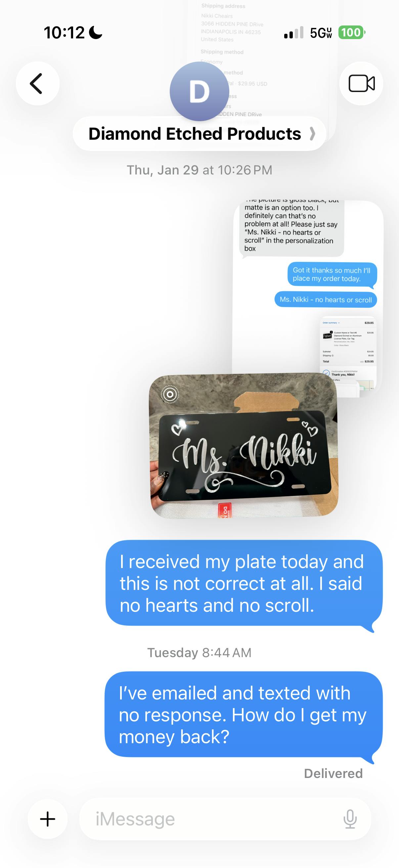
Task: Tap the back arrow button
Action: coord(37,83)
